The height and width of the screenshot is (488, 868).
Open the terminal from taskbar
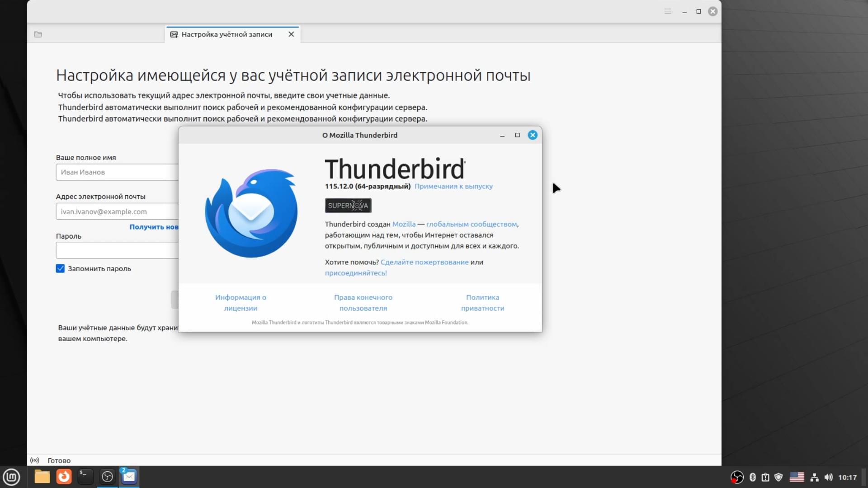tap(85, 477)
